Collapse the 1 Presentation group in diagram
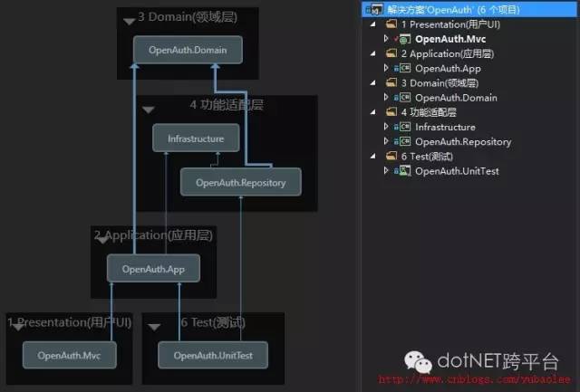Image resolution: width=580 pixels, height=392 pixels. [x=18, y=328]
